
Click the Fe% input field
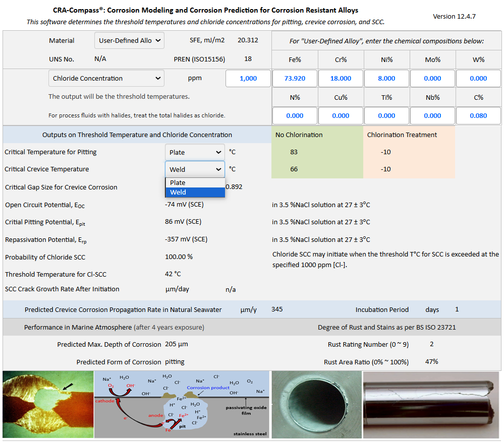pyautogui.click(x=295, y=78)
